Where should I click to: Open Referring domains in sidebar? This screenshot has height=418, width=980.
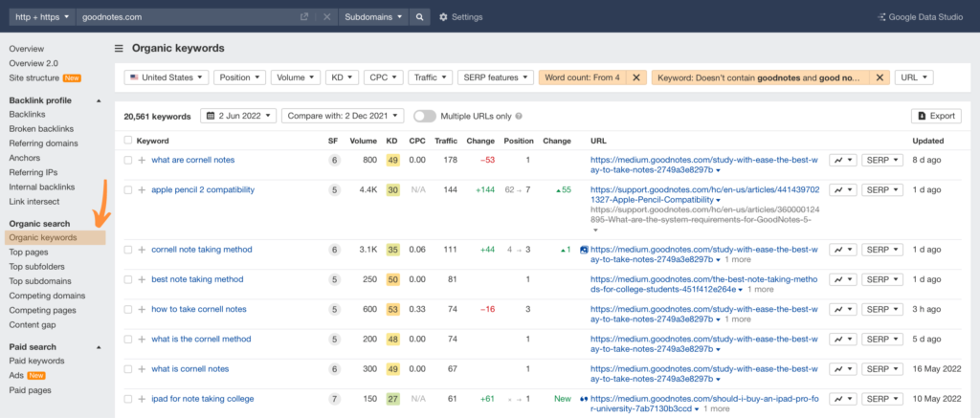(x=44, y=143)
